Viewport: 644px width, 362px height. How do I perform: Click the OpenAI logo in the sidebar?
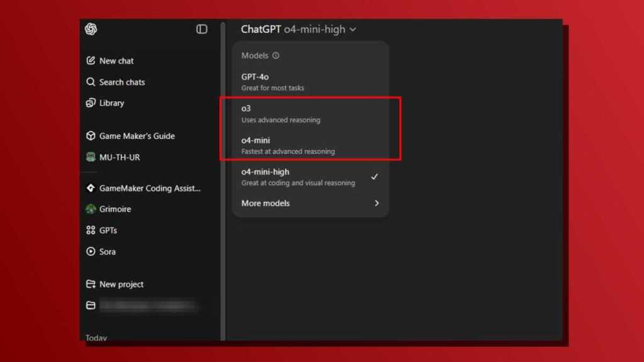[91, 29]
